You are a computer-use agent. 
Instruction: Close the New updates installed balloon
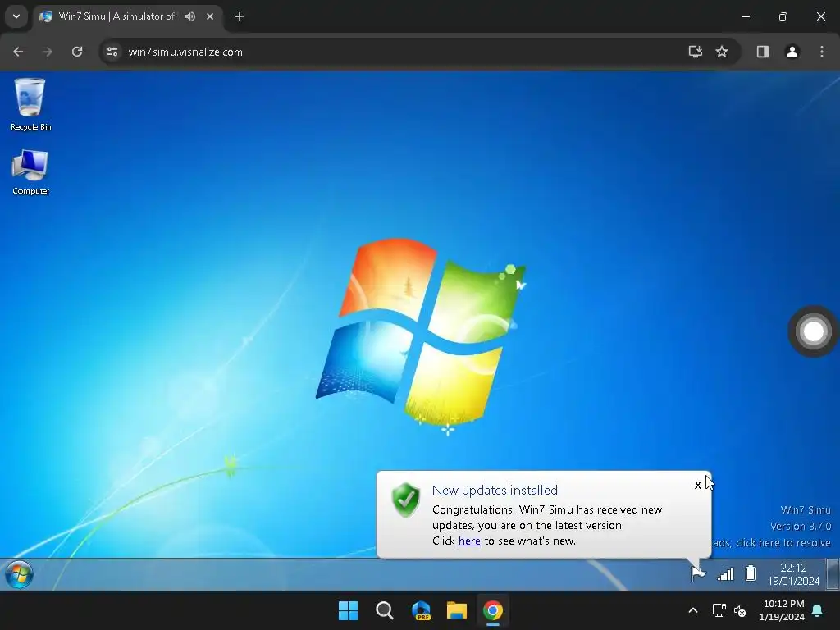(x=697, y=485)
